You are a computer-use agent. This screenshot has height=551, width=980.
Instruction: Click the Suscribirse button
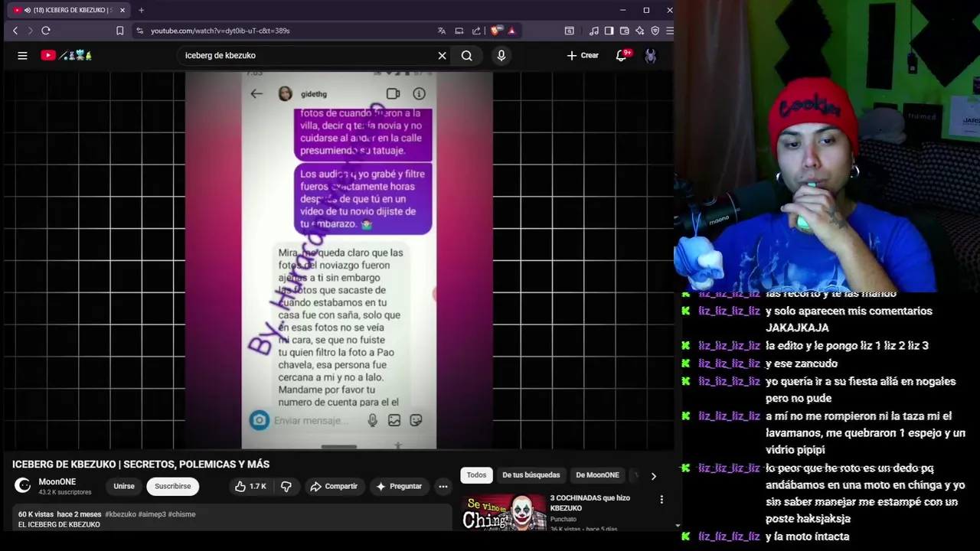point(173,486)
